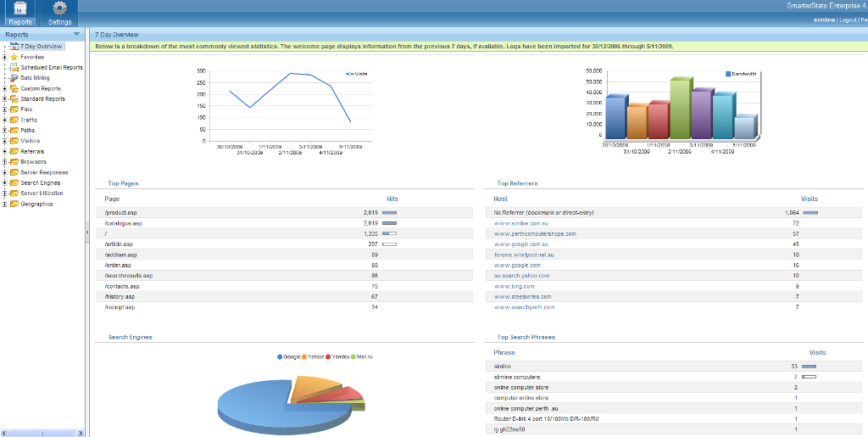The width and height of the screenshot is (868, 437).
Task: Expand the Visitors tree node
Action: [5, 141]
